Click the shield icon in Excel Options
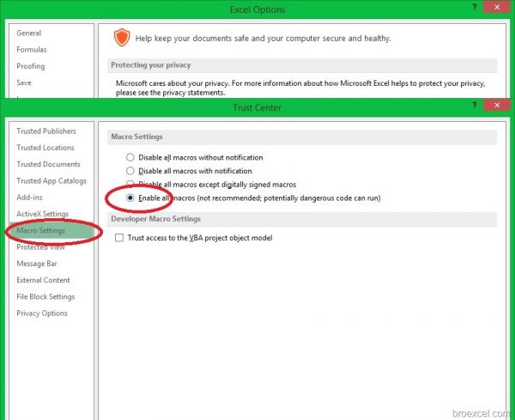This screenshot has height=420, width=515. click(122, 38)
